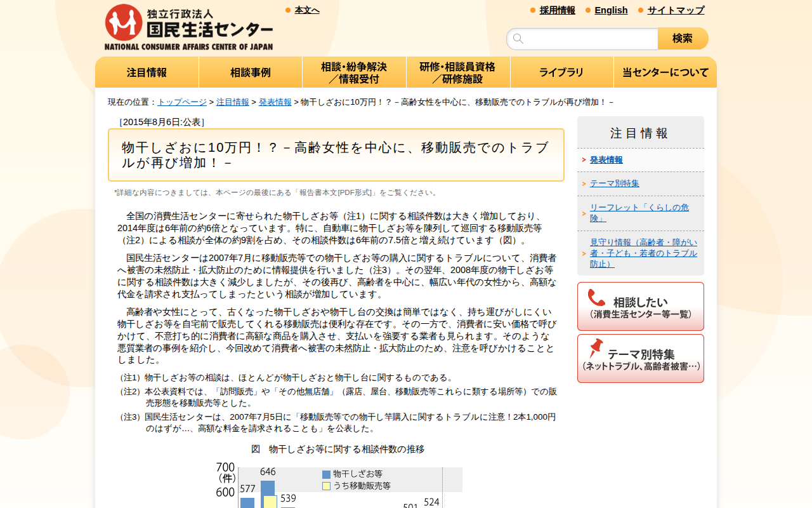Switch to the English site

click(x=611, y=10)
